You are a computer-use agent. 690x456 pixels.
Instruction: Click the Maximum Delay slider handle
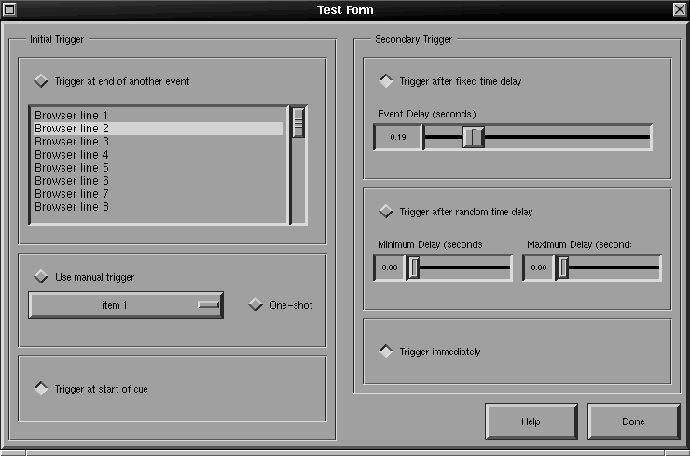[x=562, y=268]
